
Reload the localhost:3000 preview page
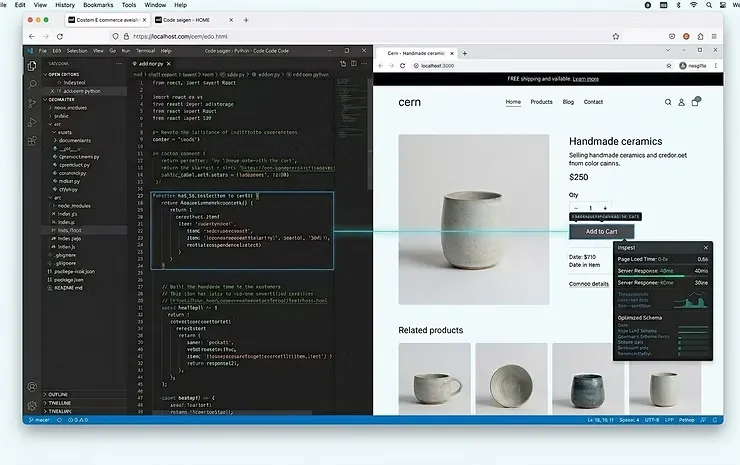pyautogui.click(x=403, y=66)
